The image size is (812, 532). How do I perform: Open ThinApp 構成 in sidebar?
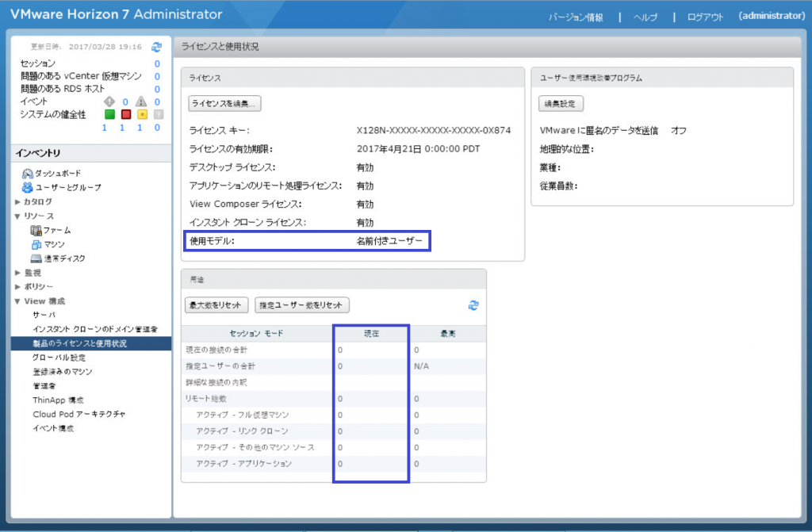[x=58, y=400]
